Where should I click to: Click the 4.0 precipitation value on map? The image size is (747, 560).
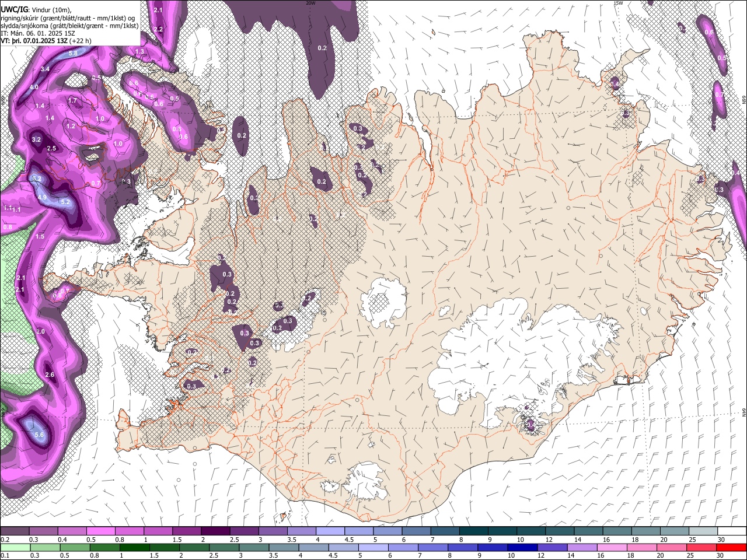click(x=34, y=87)
